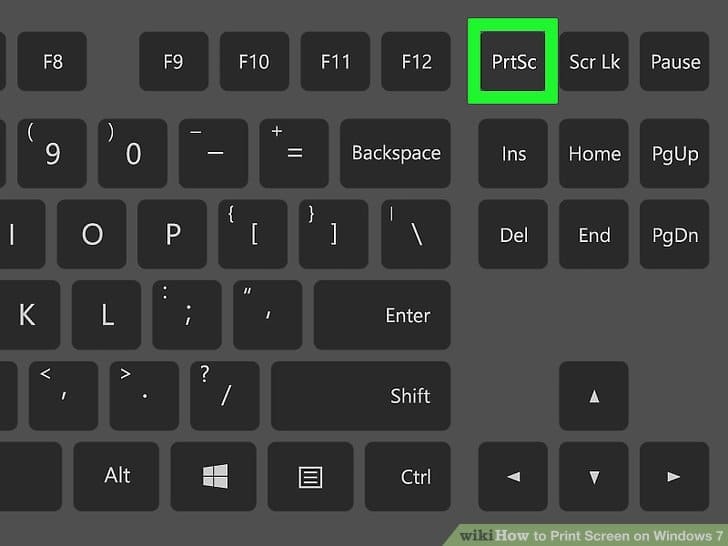728x546 pixels.
Task: Click the Del key
Action: click(513, 234)
